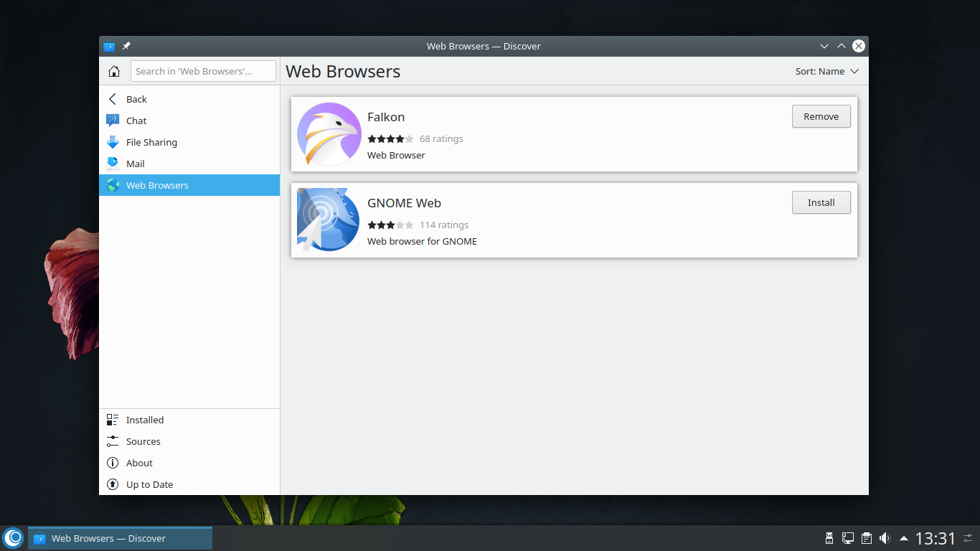Click the Discover entry in the taskbar

121,538
